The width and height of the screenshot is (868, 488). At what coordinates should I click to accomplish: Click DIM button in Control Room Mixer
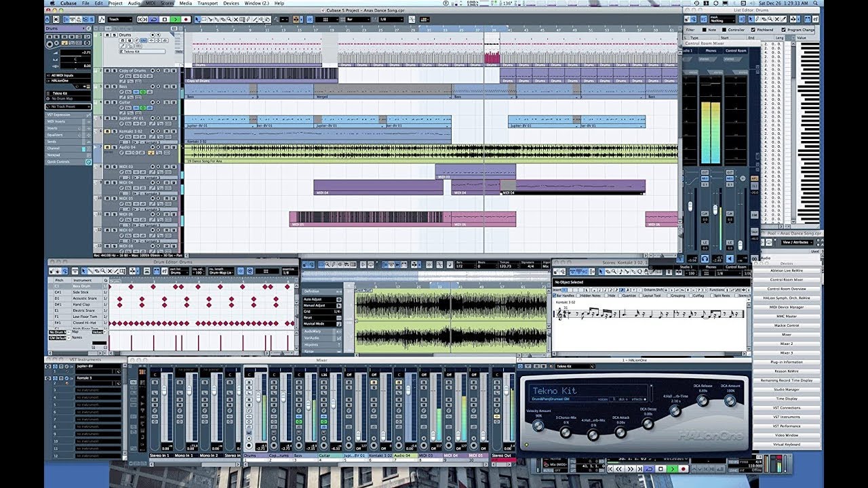pos(754,215)
